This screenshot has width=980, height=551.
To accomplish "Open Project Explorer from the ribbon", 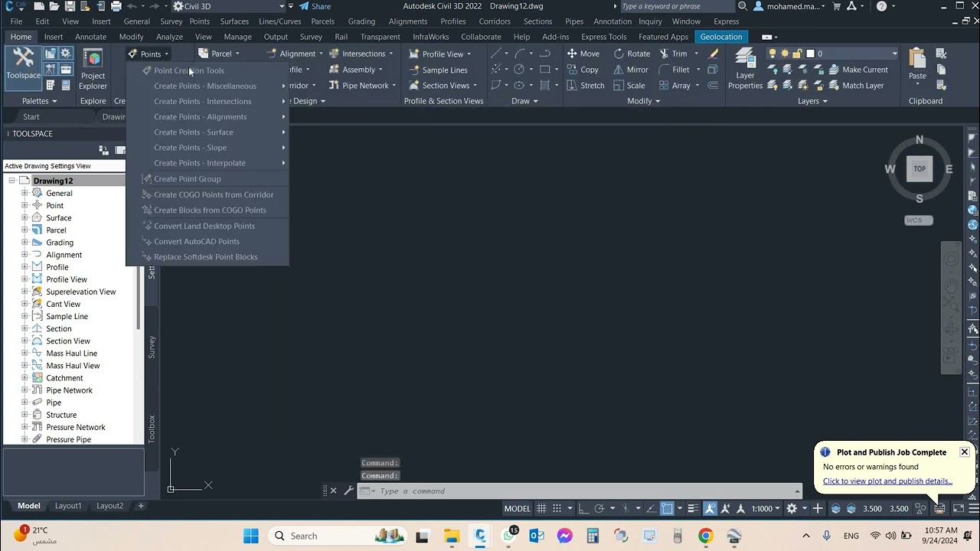I will 93,70.
